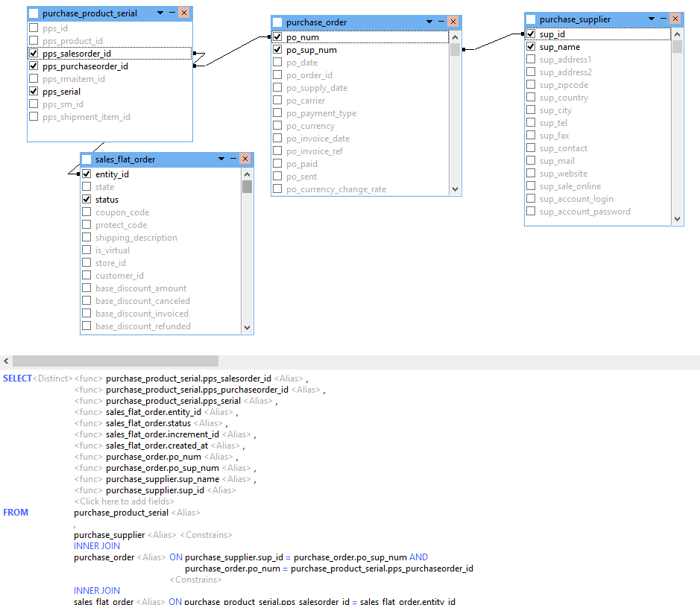Close the sales_flat_order table box
Screen dimensions: 700x605
245,159
